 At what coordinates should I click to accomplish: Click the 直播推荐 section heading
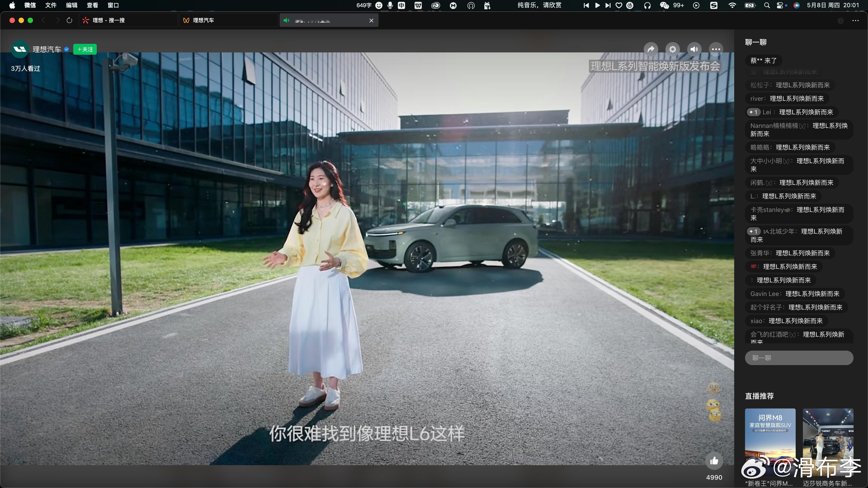point(759,396)
